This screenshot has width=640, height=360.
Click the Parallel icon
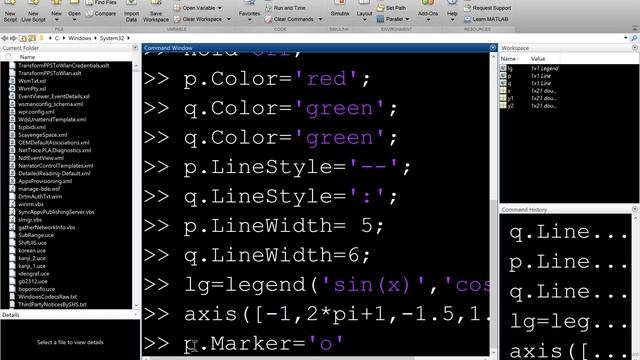pos(380,19)
